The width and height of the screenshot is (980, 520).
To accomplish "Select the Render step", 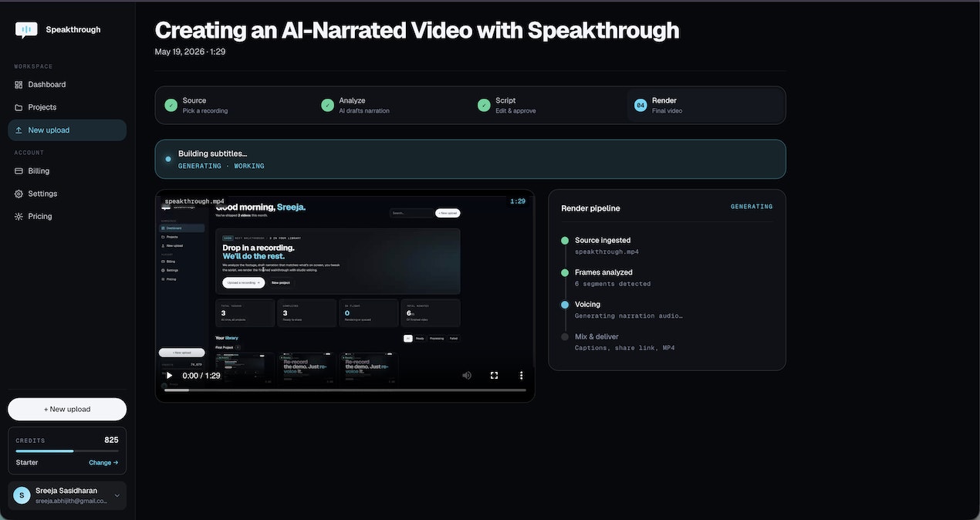I will [705, 105].
